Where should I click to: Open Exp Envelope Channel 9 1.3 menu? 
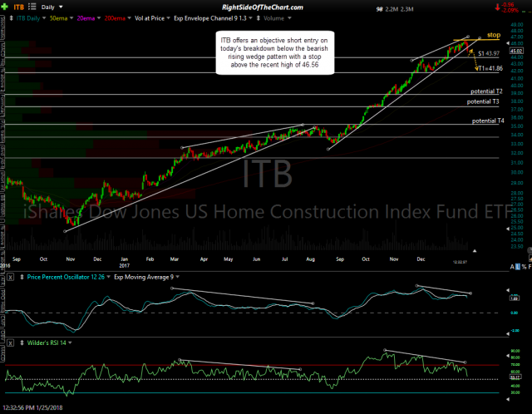213,18
